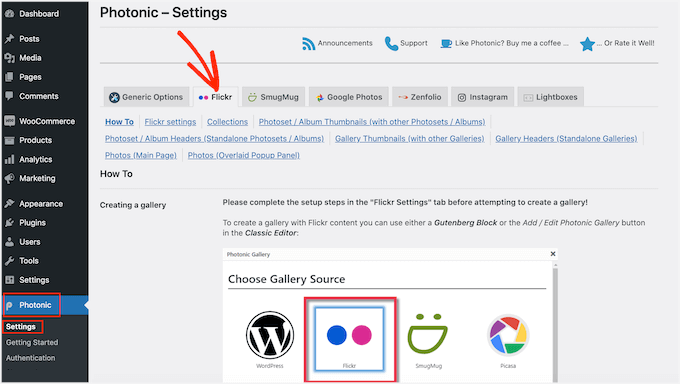Close the Photonic Gallery dialog
Screen dimensions: 680x384
tap(553, 254)
